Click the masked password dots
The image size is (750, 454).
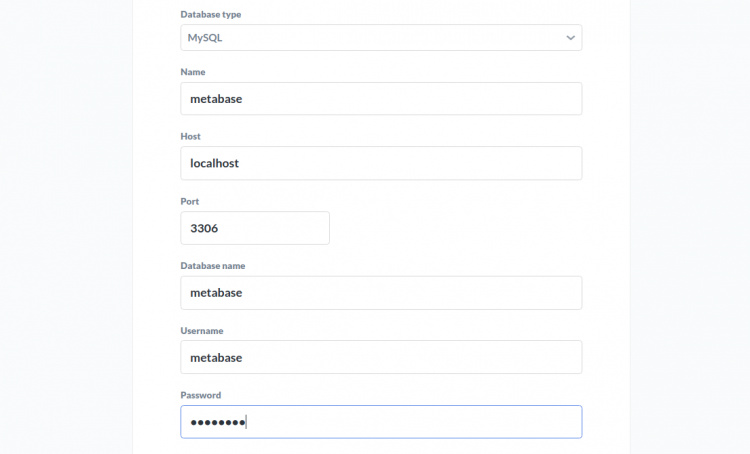click(217, 422)
